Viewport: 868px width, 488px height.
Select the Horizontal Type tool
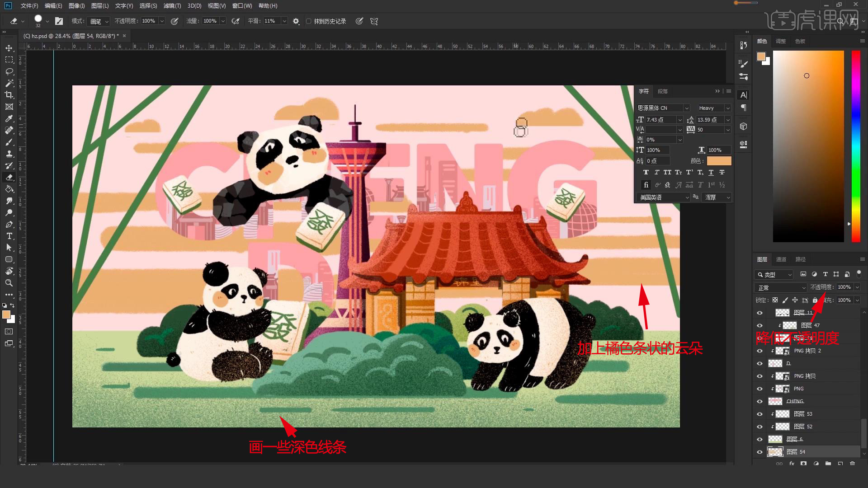[x=9, y=236]
